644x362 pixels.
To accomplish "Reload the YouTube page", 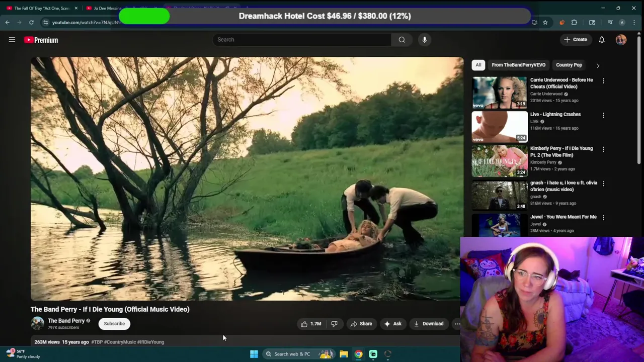I will point(31,22).
